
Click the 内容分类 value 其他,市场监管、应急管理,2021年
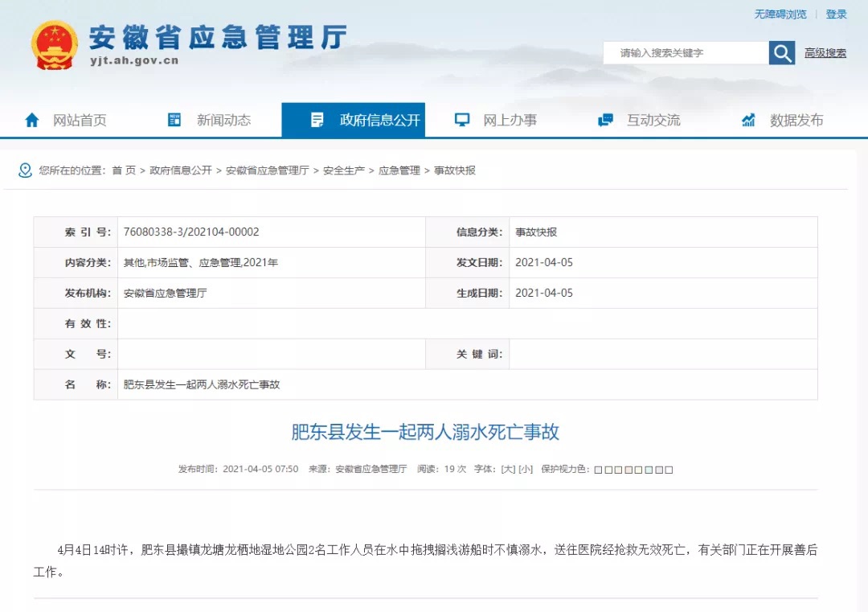pos(200,262)
